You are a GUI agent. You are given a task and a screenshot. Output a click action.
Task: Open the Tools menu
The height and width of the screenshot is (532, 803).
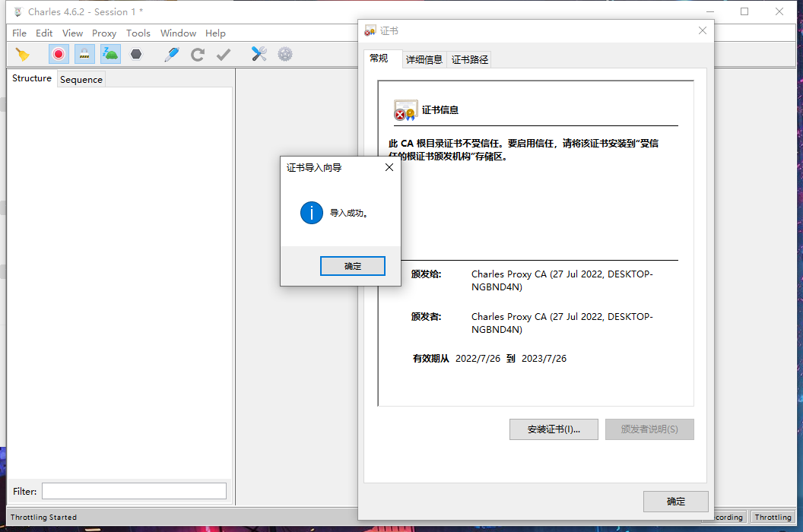tap(138, 33)
